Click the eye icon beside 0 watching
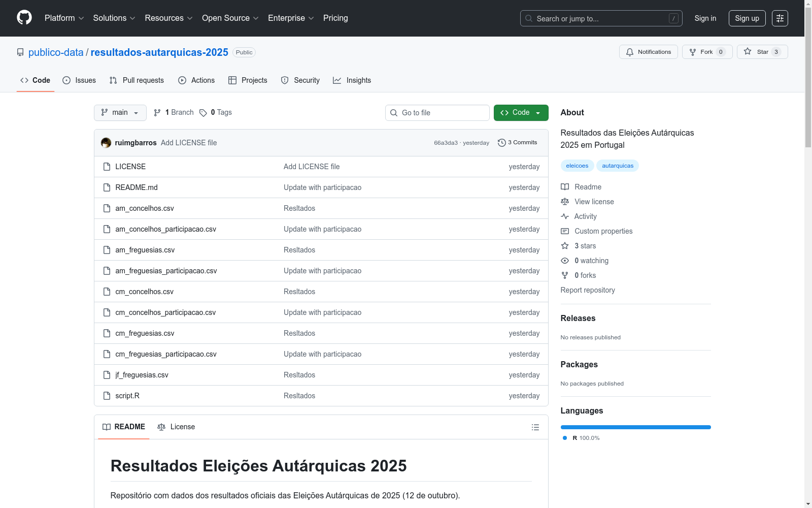This screenshot has width=812, height=508. tap(565, 261)
